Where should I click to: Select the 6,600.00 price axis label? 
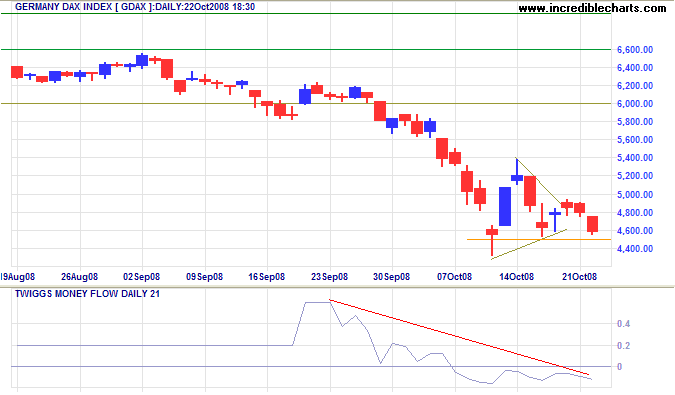pos(635,50)
